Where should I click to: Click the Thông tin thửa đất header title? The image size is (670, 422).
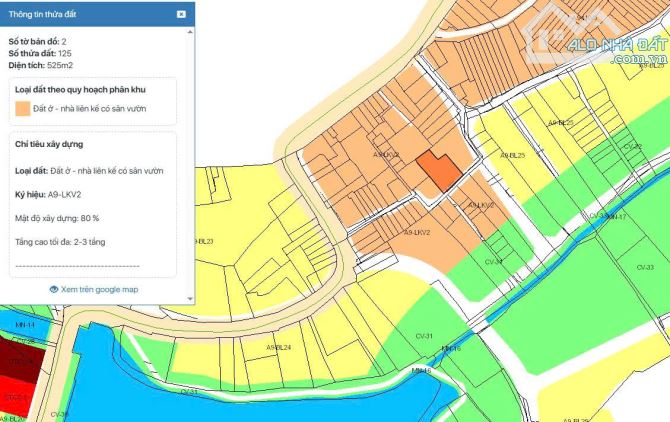[x=46, y=14]
